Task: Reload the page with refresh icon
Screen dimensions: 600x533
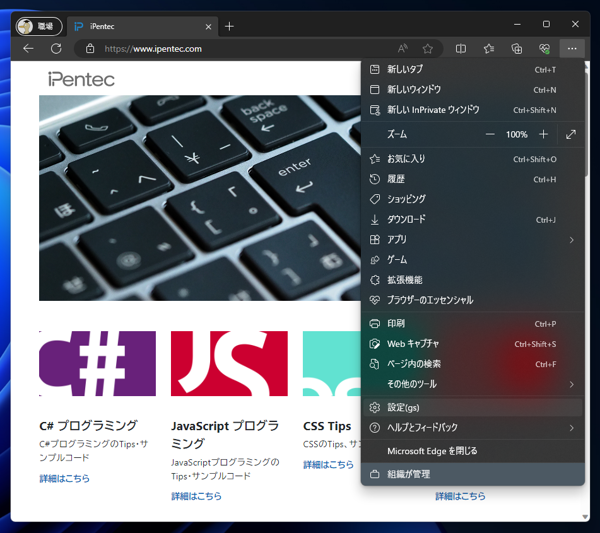Action: pyautogui.click(x=56, y=49)
